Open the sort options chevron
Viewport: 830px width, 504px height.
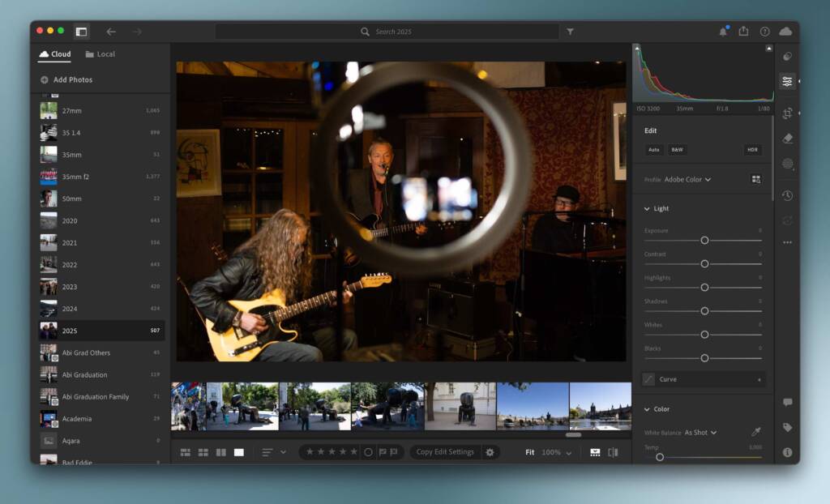[x=283, y=452]
